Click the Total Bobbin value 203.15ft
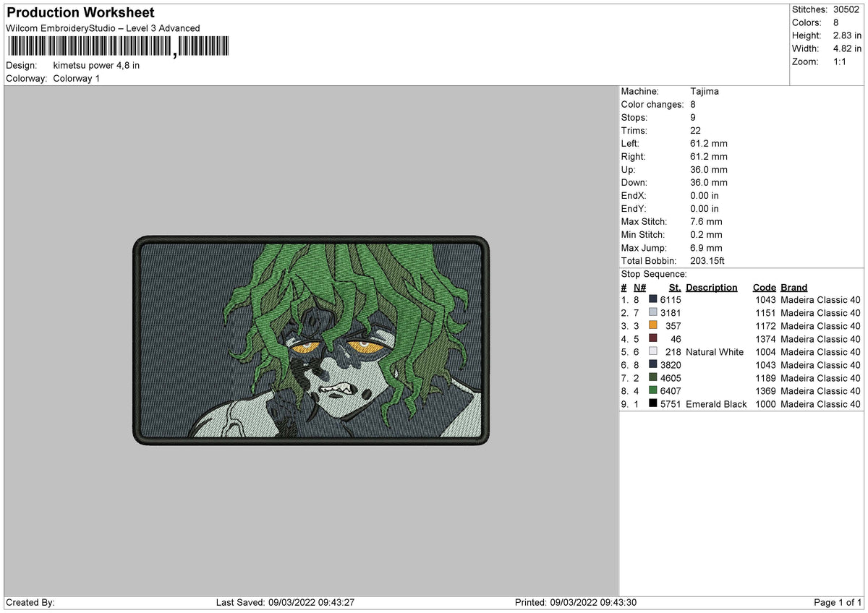Screen dimensions: 868x613 click(x=707, y=260)
